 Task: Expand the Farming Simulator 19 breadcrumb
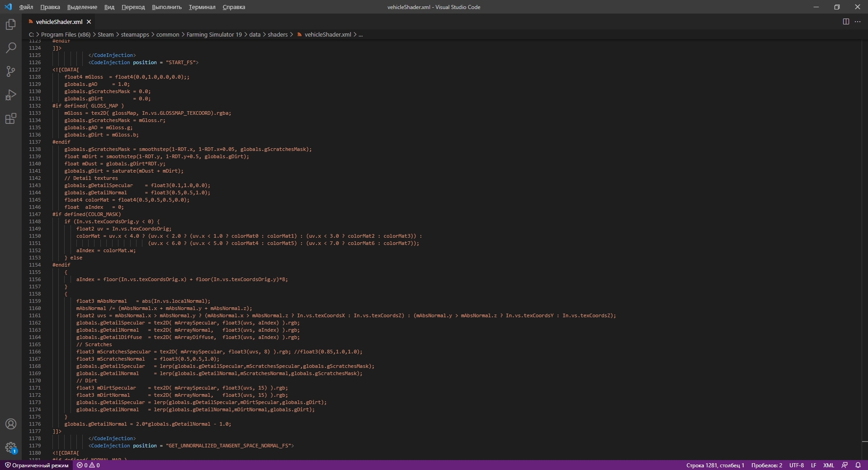click(214, 34)
